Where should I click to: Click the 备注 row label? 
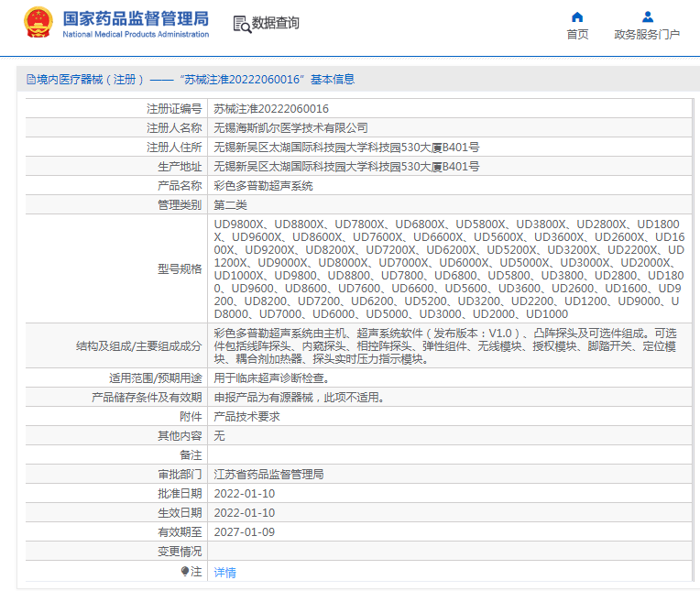click(x=191, y=454)
